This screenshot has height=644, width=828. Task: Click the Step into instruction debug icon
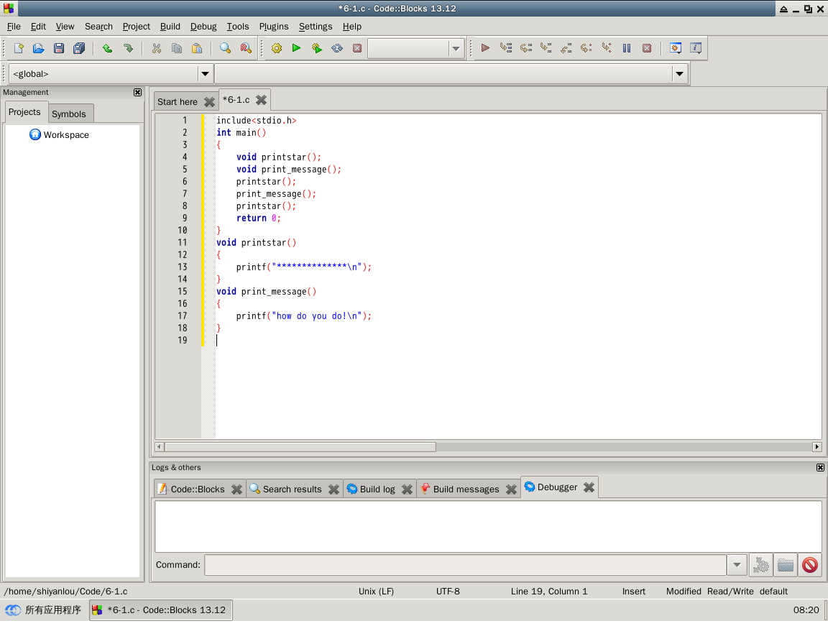pos(607,48)
